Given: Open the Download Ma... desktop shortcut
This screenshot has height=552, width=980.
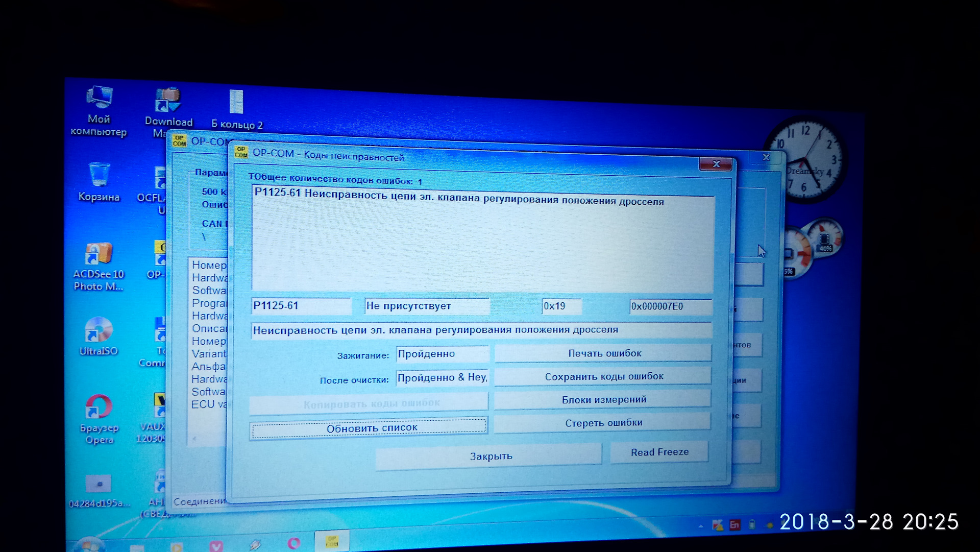Looking at the screenshot, I should (168, 113).
